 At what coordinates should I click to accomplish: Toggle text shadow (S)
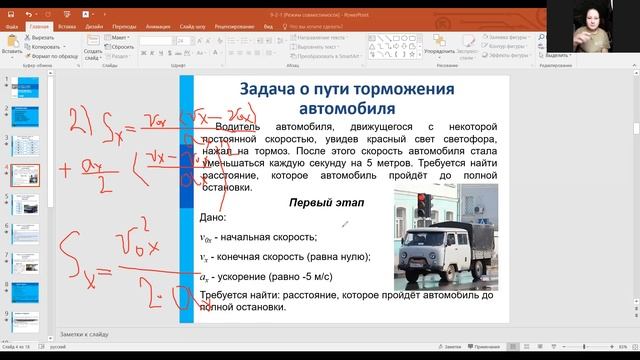point(170,53)
